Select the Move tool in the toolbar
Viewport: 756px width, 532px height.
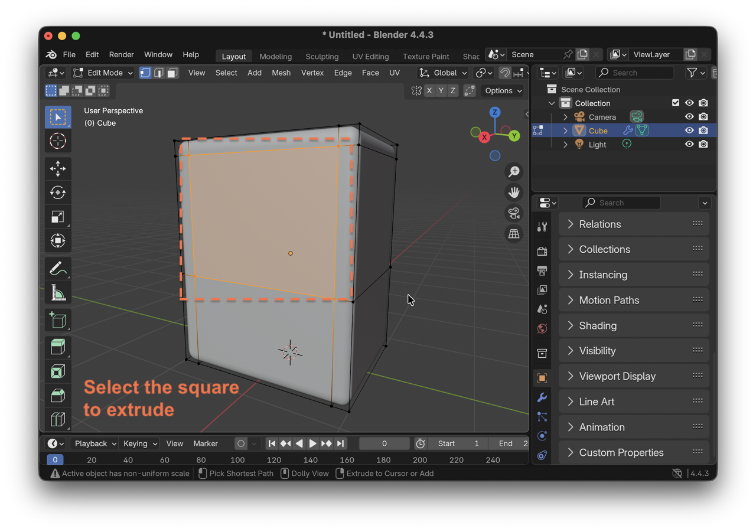[58, 168]
